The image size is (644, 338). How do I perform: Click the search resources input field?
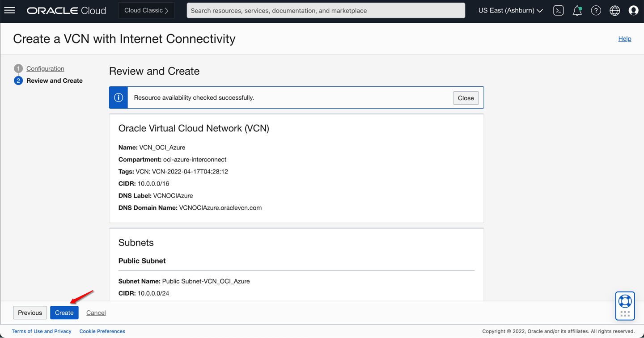tap(326, 10)
